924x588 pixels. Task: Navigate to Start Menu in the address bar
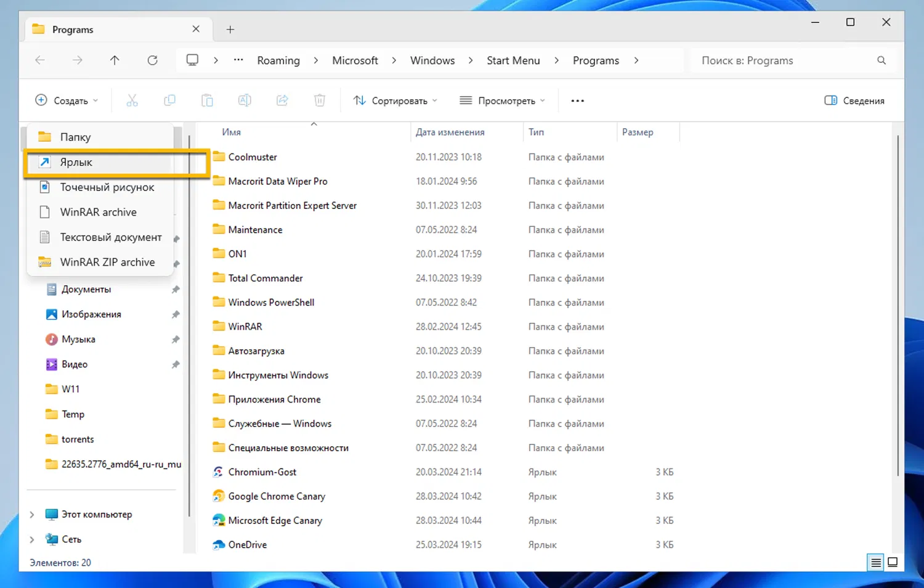coord(513,60)
